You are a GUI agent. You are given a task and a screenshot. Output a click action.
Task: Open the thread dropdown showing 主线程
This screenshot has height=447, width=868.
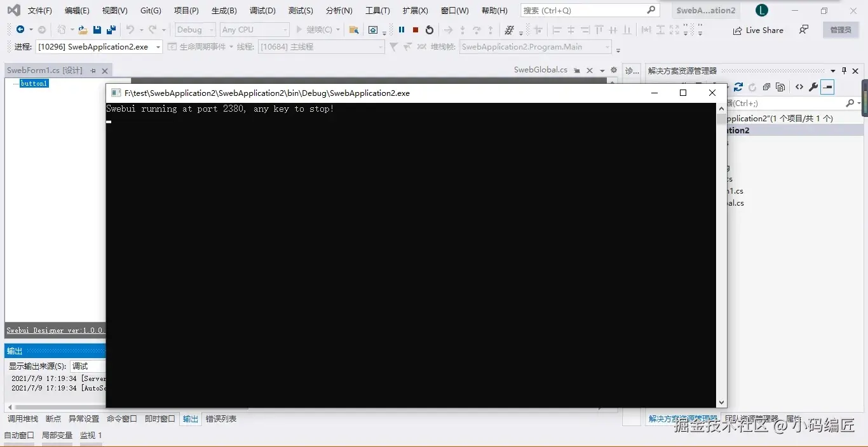point(322,47)
